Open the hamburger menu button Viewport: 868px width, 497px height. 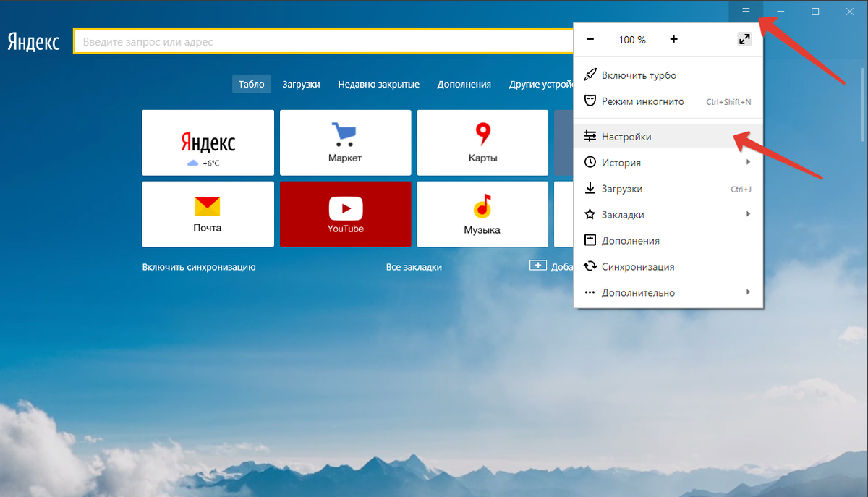(746, 11)
